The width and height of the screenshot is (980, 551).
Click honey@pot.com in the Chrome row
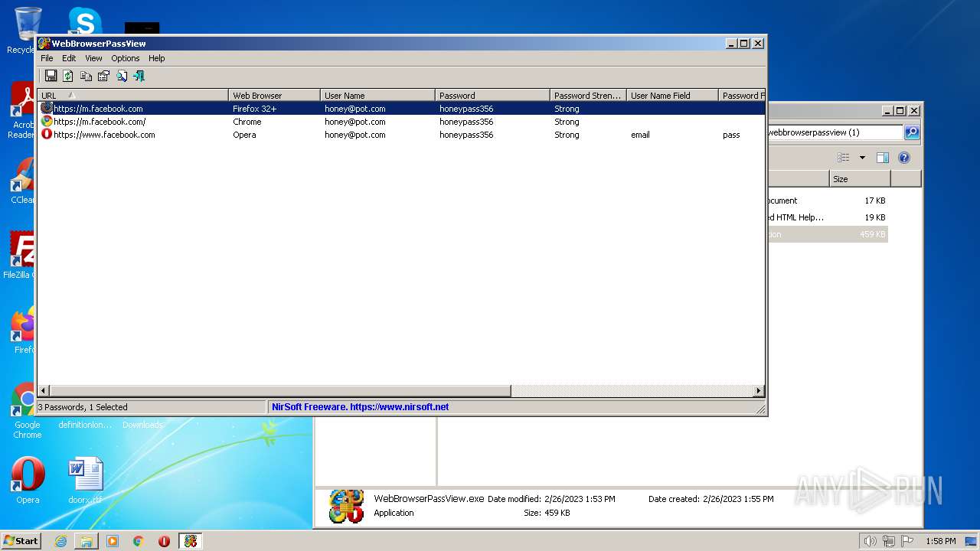tap(354, 122)
